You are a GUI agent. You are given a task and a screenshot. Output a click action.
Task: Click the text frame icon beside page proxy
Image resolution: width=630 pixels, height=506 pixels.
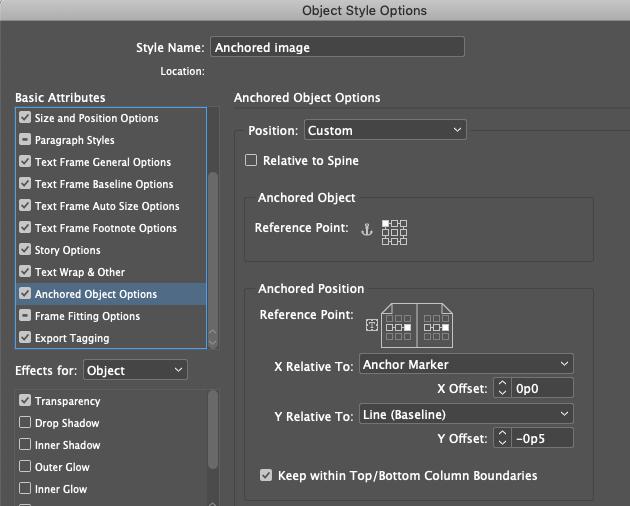(372, 325)
